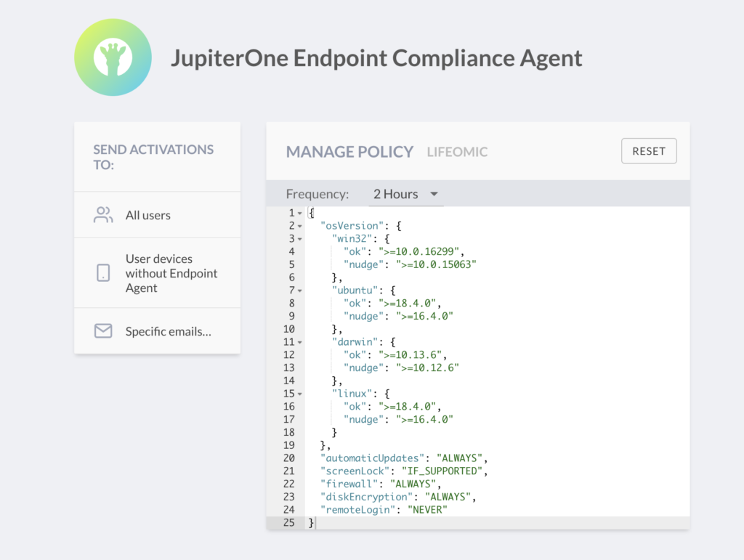Open the Frequency 2 Hours dropdown
Image resolution: width=744 pixels, height=560 pixels.
[405, 194]
